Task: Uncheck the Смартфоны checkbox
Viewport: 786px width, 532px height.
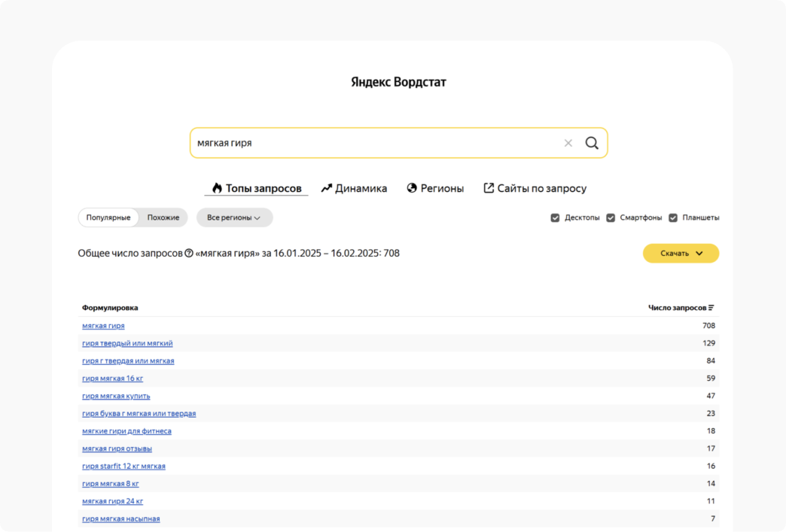Action: (x=611, y=217)
